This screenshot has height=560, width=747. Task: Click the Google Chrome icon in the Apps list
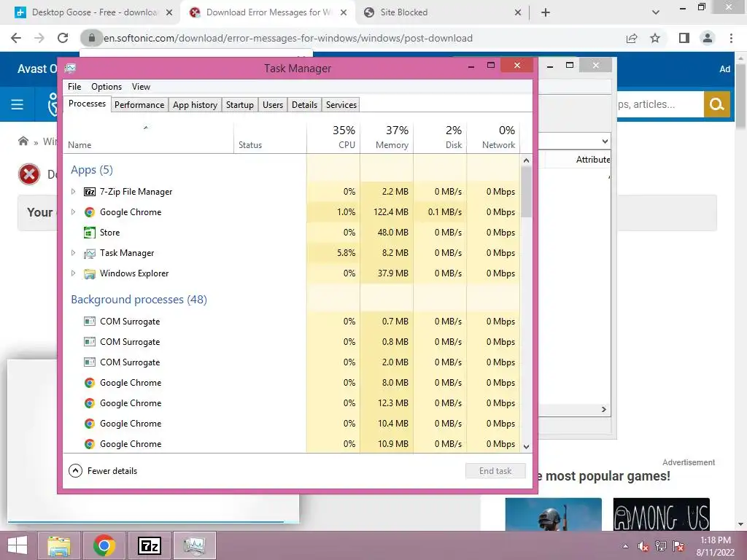click(90, 212)
